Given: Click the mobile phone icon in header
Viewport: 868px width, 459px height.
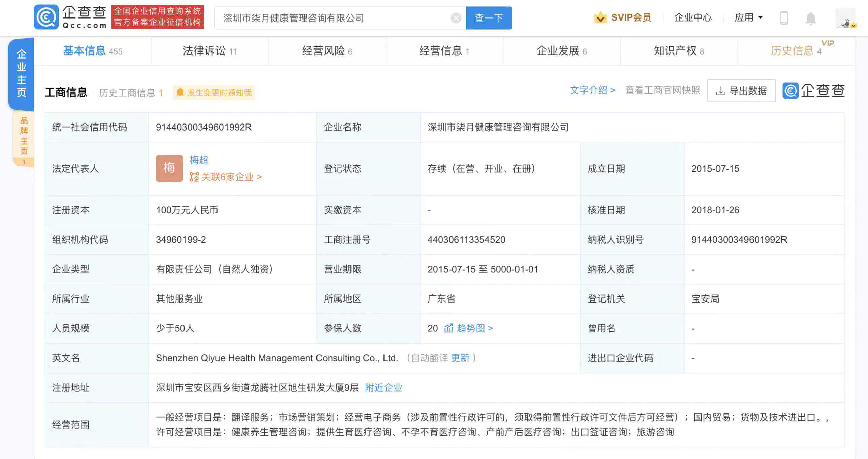Looking at the screenshot, I should 784,18.
